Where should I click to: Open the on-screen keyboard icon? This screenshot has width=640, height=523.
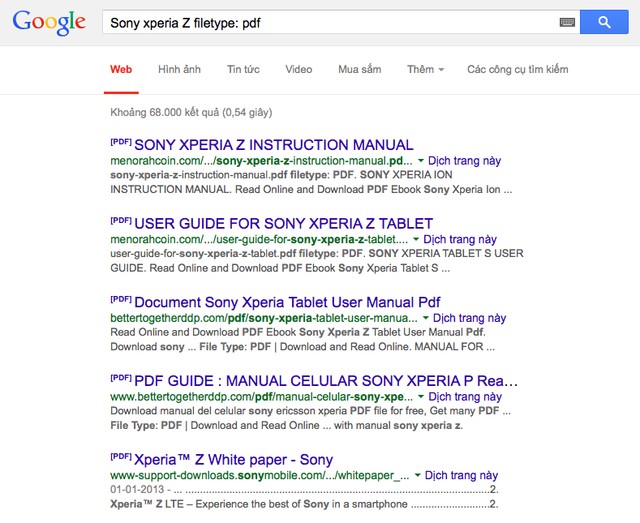pyautogui.click(x=567, y=22)
